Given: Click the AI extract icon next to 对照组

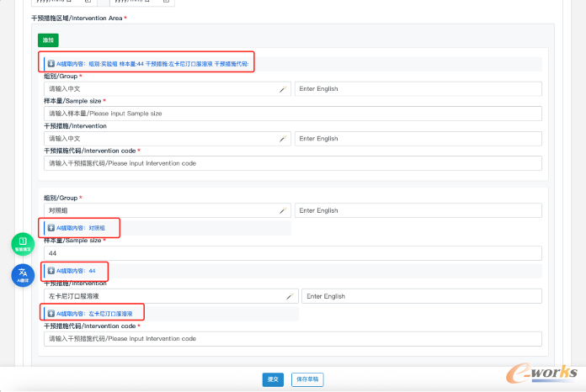Looking at the screenshot, I should [x=51, y=228].
